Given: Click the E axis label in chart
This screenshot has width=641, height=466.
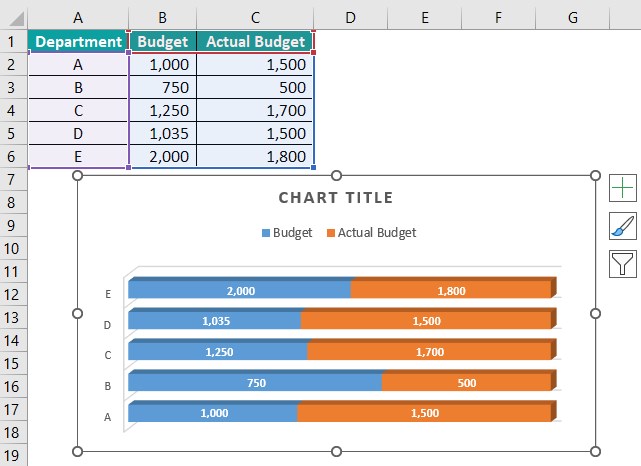Looking at the screenshot, I should (108, 294).
